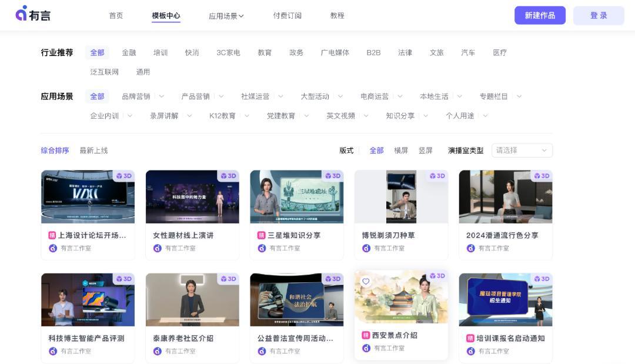Screen dimensions: 635x364
Task: Select 全部 in the 行业推荐 filter
Action: [97, 53]
